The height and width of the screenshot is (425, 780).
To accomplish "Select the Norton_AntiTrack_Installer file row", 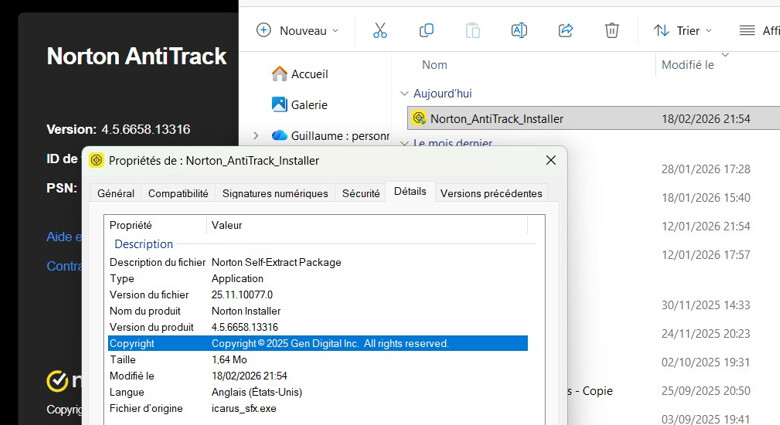I will tap(497, 118).
